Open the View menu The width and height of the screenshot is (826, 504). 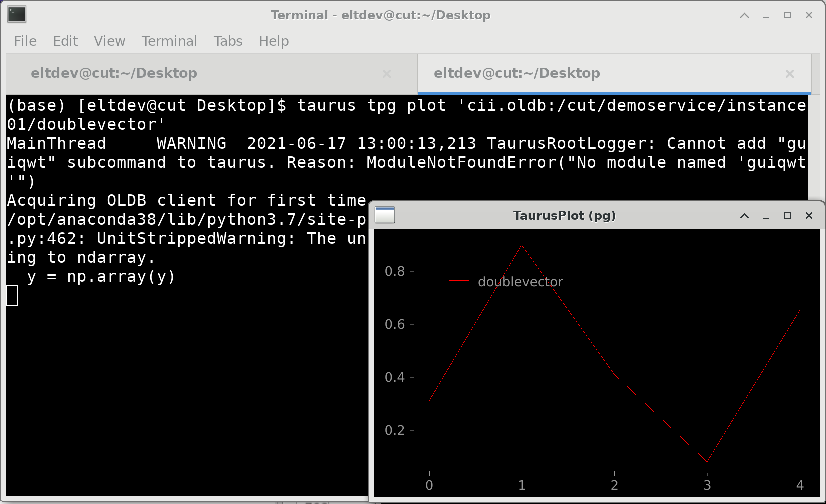pos(109,41)
